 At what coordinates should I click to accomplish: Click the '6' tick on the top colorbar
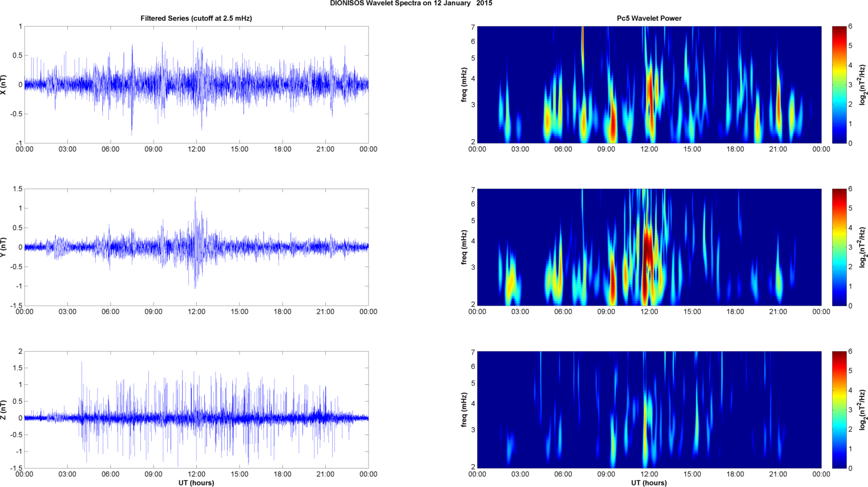[x=850, y=26]
